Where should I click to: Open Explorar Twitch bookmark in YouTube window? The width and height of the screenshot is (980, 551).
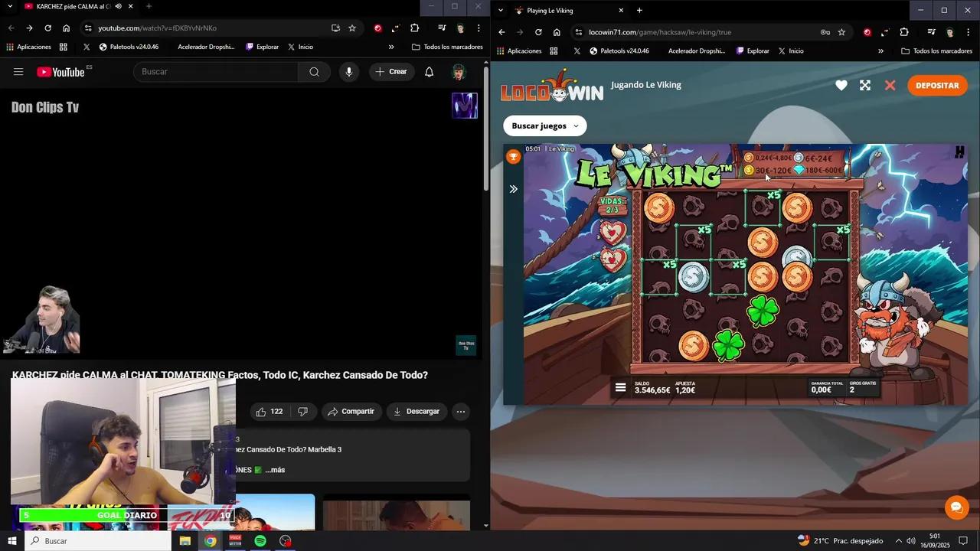(262, 47)
